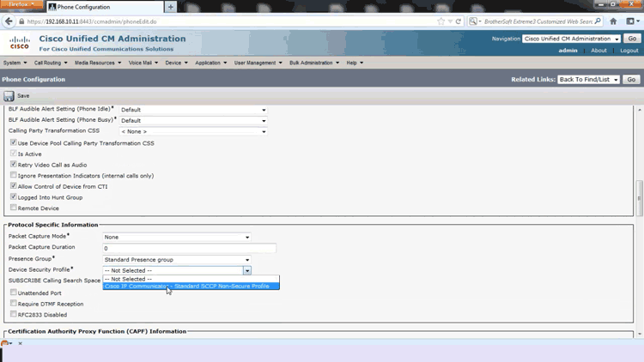Open the Application menu

click(210, 63)
